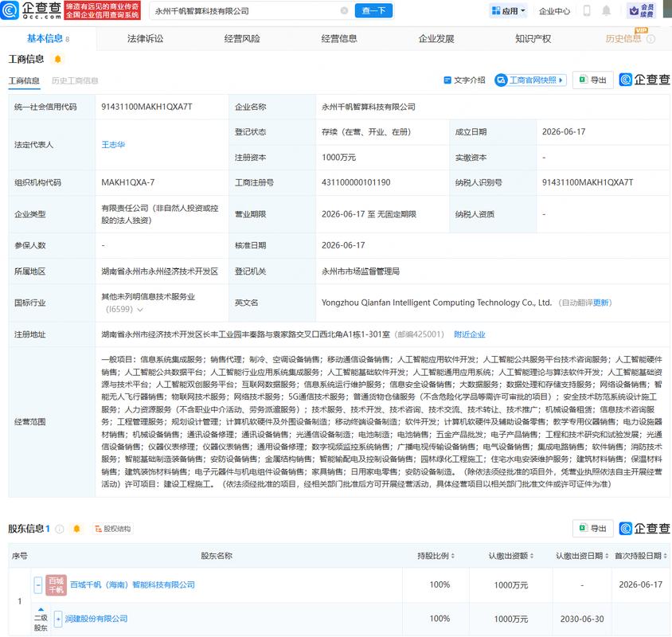Image resolution: width=672 pixels, height=637 pixels.
Task: Switch to the 经营信息 tab
Action: [339, 38]
